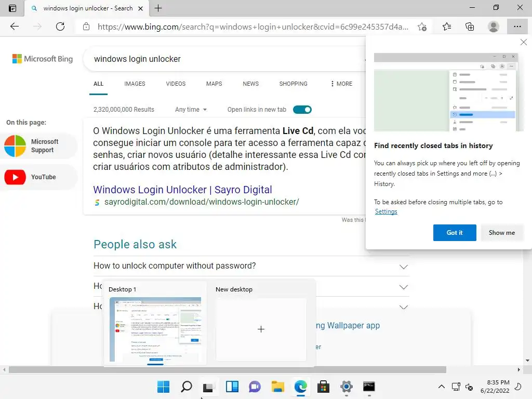Click the 2,320,000,000 Results text
Image resolution: width=532 pixels, height=399 pixels.
click(124, 110)
